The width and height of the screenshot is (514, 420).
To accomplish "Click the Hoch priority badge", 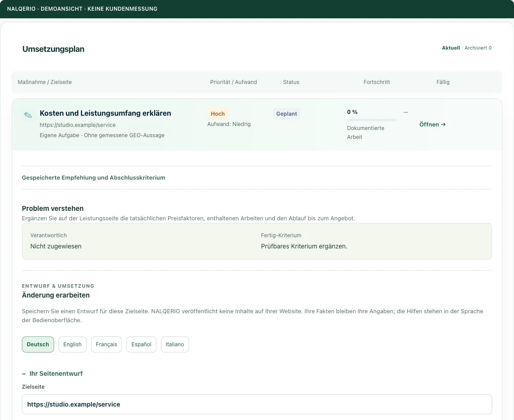I will [x=218, y=113].
